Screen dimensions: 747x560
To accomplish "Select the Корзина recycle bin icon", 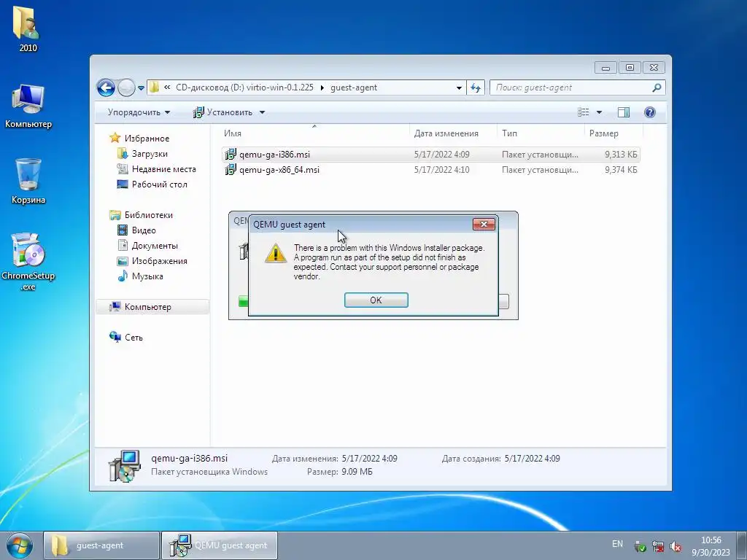I will point(28,181).
